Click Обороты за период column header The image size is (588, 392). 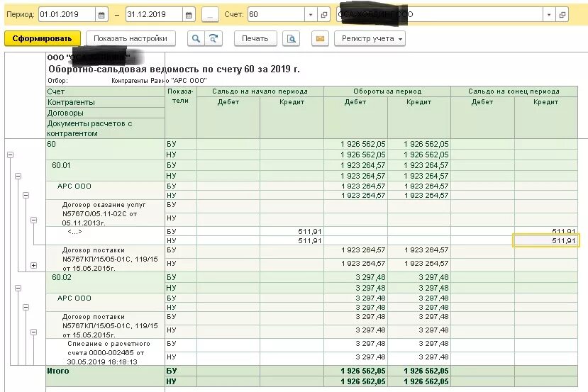[x=387, y=91]
